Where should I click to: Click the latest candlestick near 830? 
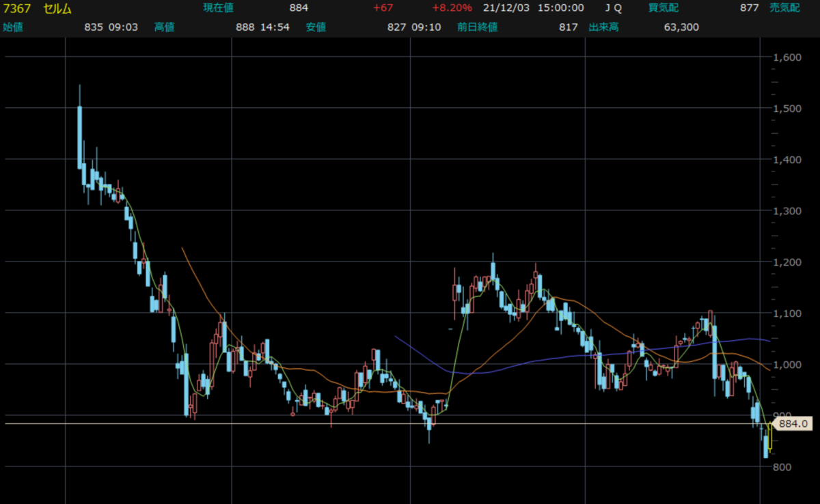pos(771,437)
